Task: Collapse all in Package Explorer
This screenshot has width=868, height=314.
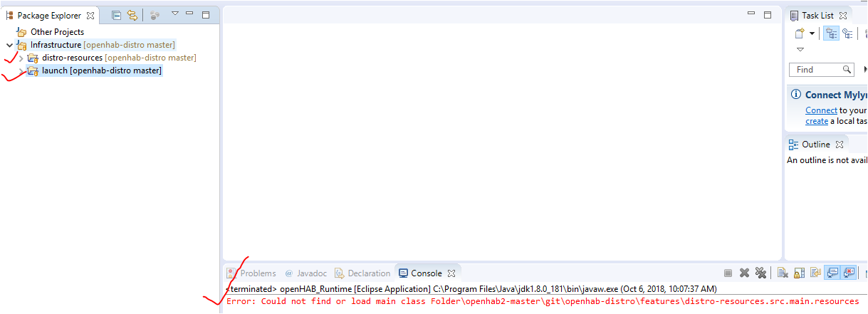Action: click(116, 15)
